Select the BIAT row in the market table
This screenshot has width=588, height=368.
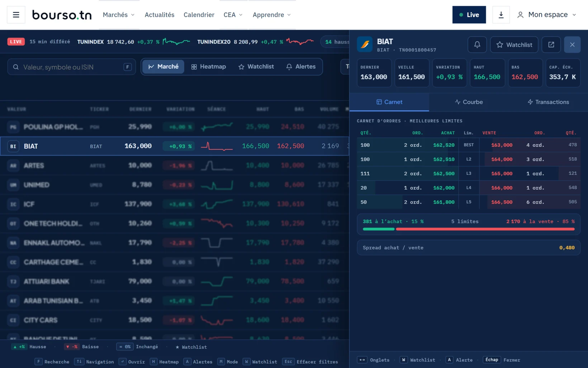[x=175, y=146]
